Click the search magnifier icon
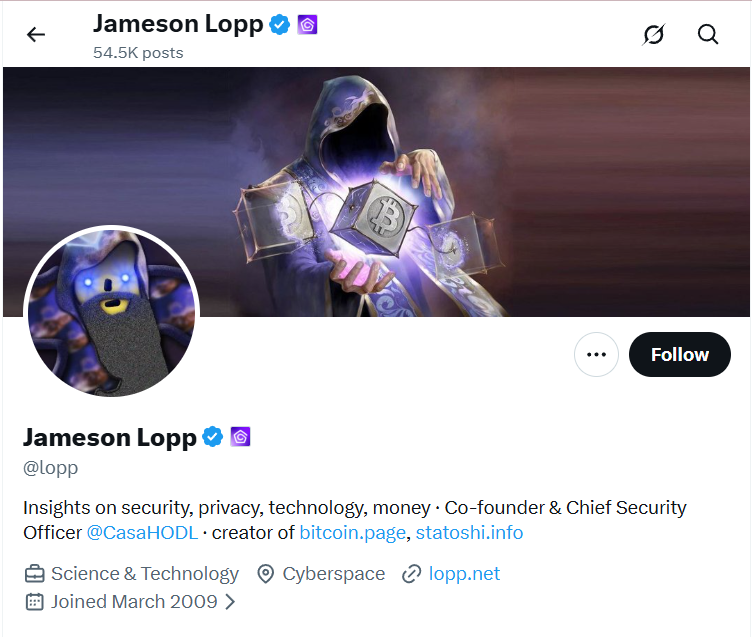Image resolution: width=752 pixels, height=637 pixels. tap(708, 35)
